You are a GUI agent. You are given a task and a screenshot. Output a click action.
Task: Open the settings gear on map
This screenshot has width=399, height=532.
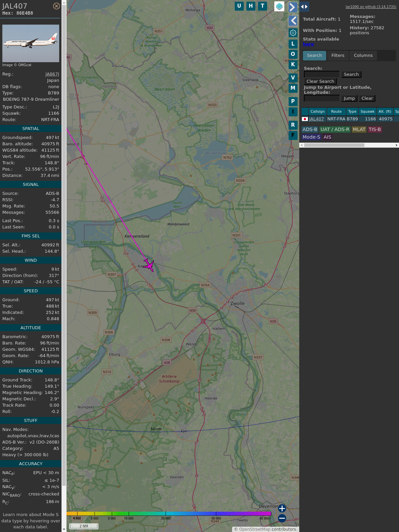[293, 33]
